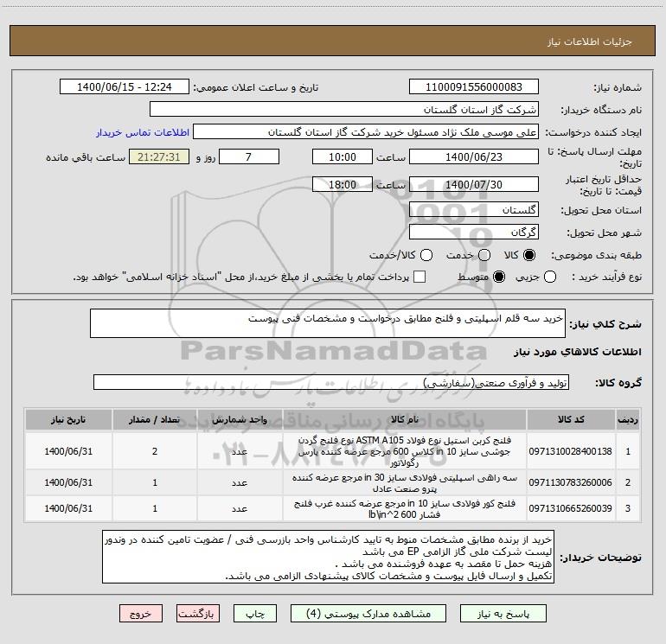The height and width of the screenshot is (644, 666).
Task: Click the جزئیات اطلاعات نیاز header title
Action: 589,41
